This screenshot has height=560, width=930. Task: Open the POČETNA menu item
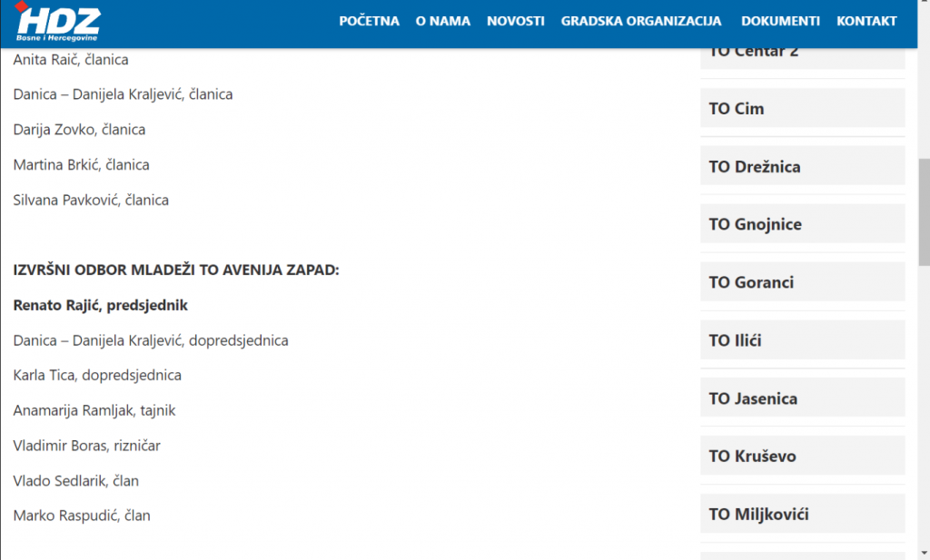pos(369,21)
